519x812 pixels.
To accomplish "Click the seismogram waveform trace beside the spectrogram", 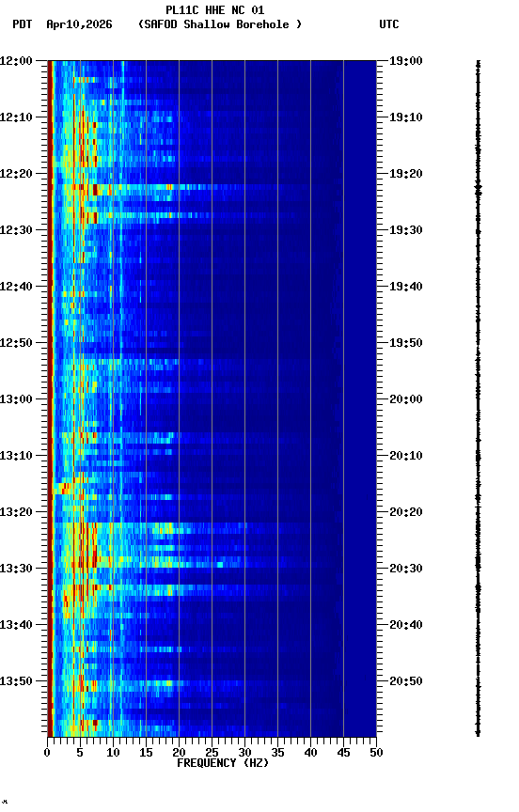I will click(x=478, y=398).
